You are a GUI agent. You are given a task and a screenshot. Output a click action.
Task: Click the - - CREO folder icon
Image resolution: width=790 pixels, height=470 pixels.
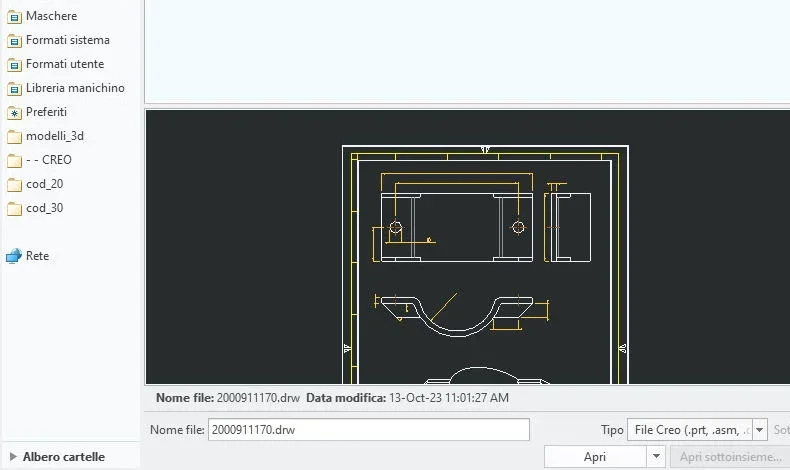[x=14, y=161]
